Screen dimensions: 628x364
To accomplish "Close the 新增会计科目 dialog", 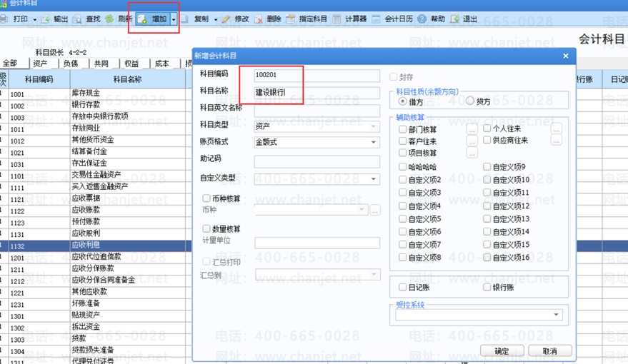I will tap(566, 56).
